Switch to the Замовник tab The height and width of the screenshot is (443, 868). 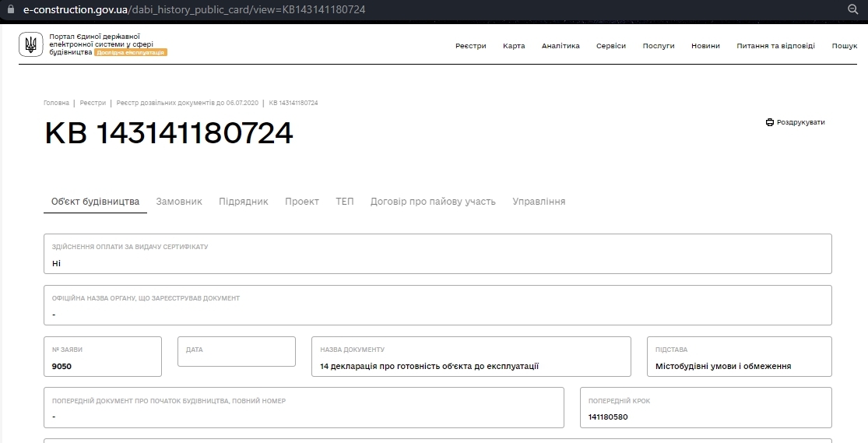179,202
